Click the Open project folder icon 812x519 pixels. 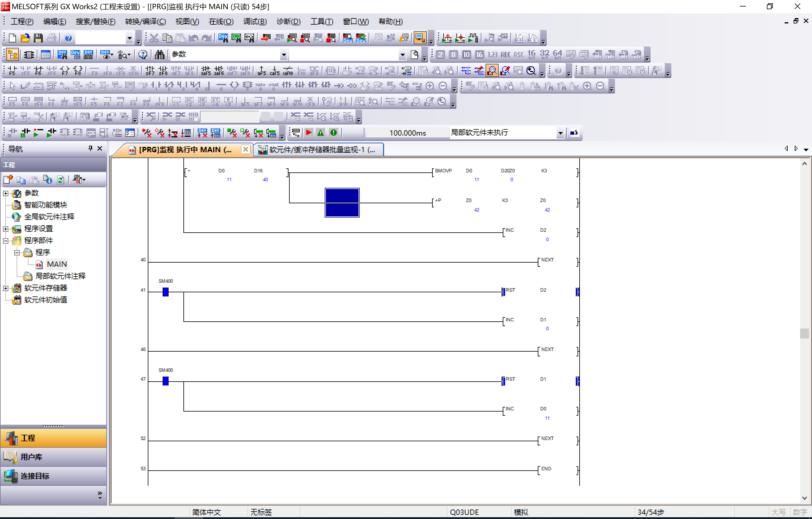pyautogui.click(x=25, y=38)
